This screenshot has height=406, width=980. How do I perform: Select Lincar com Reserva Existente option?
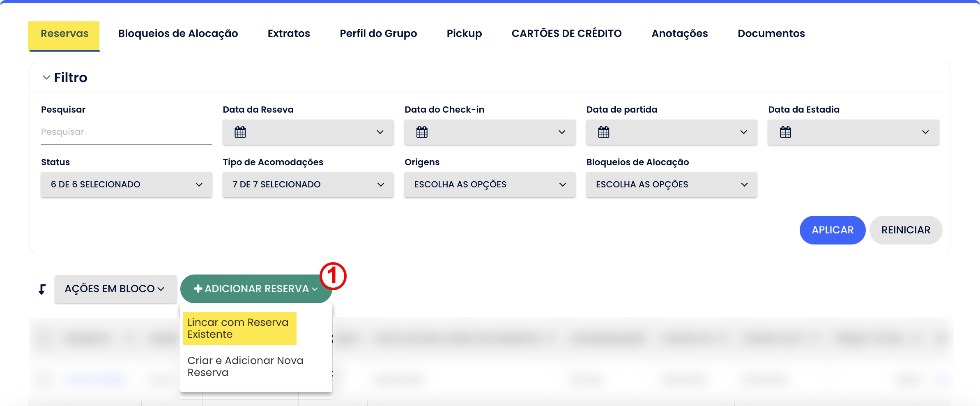coord(239,328)
